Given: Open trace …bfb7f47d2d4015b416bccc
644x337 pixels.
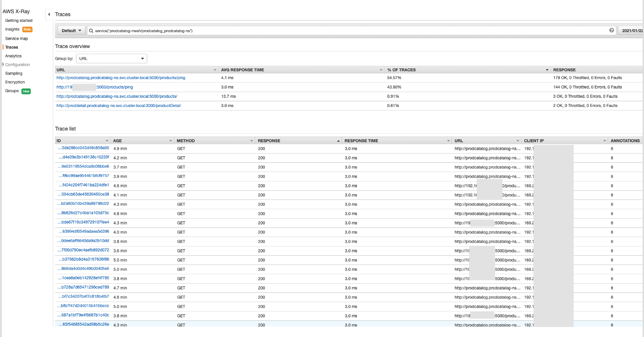Looking at the screenshot, I should coord(83,306).
